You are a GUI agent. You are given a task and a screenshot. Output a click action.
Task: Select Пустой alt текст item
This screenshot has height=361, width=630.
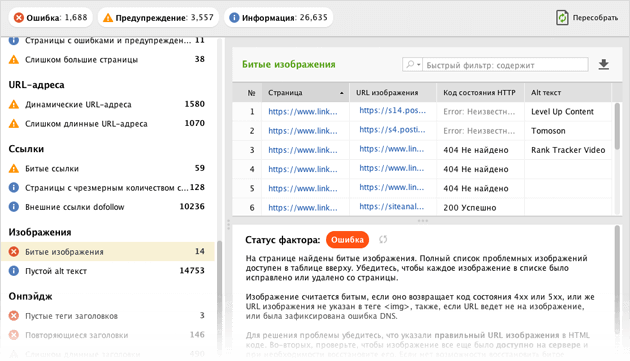108,271
